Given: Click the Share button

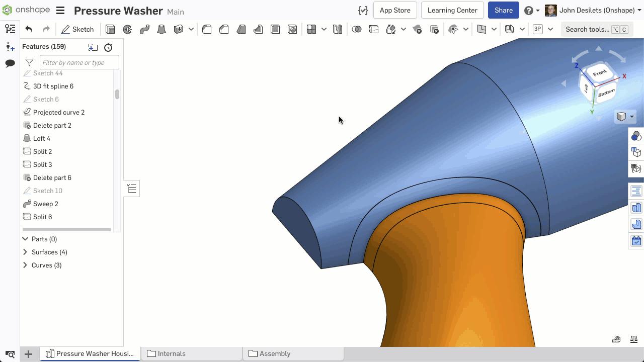Looking at the screenshot, I should pos(503,10).
